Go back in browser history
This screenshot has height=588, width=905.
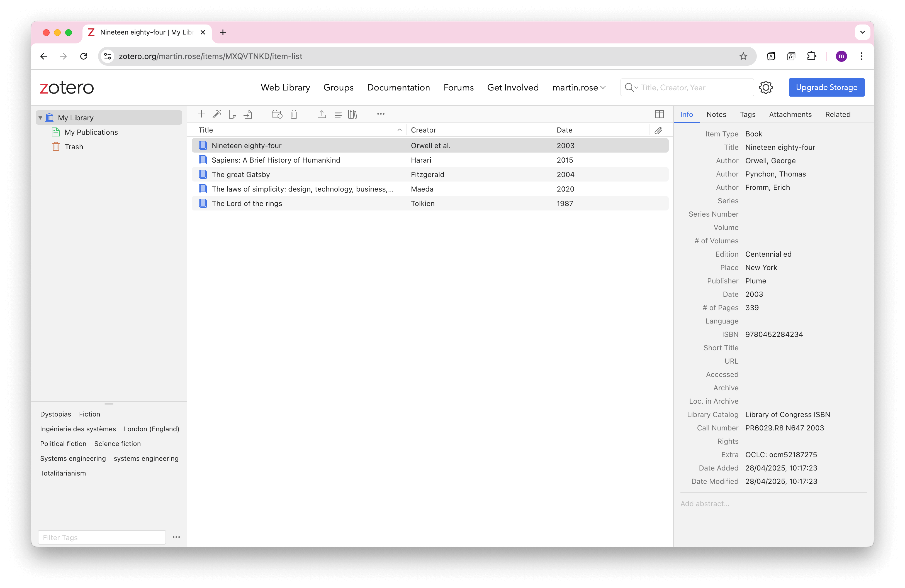(43, 56)
